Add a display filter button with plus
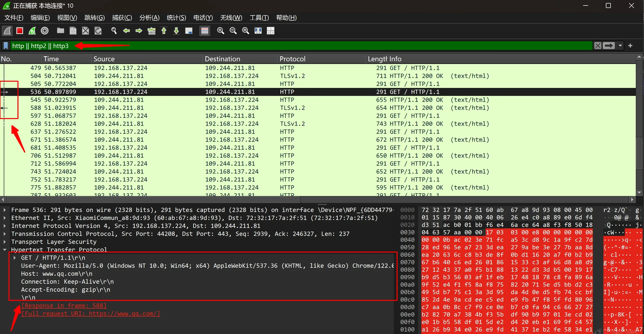644x334 pixels. click(630, 46)
